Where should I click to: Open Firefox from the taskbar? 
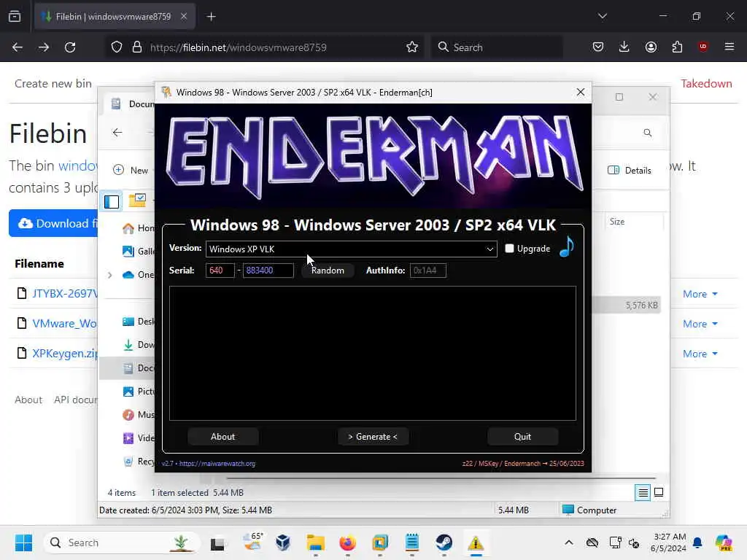pos(348,542)
